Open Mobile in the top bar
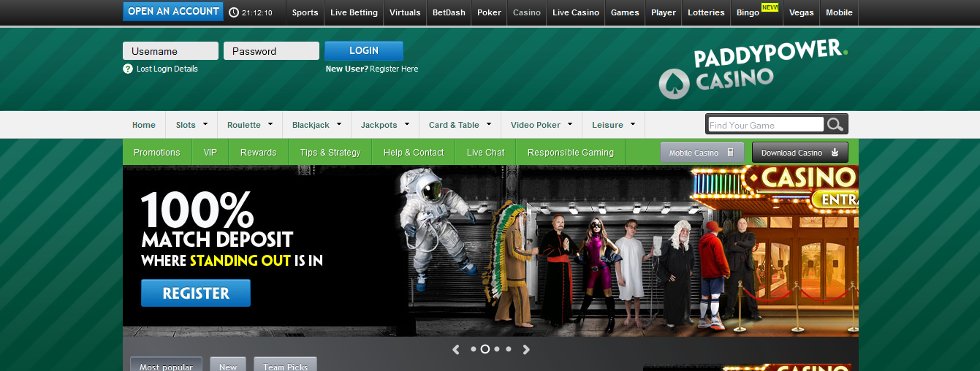 pos(839,12)
